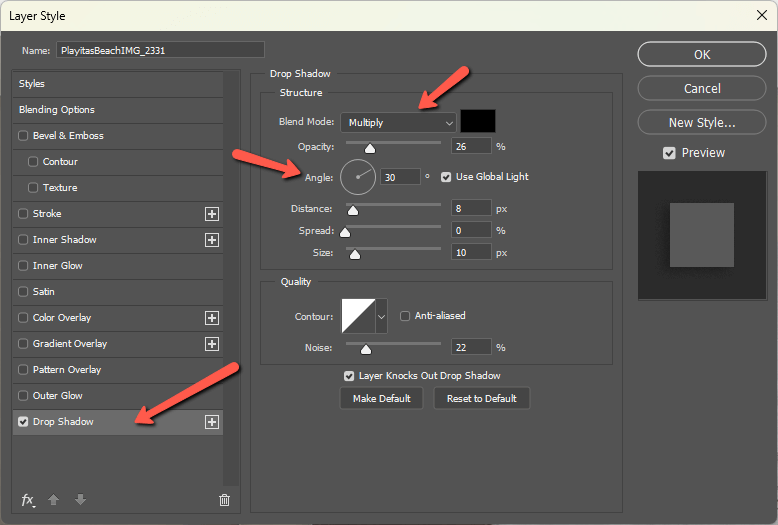Enable Bevel & Emboss checkbox

[23, 135]
